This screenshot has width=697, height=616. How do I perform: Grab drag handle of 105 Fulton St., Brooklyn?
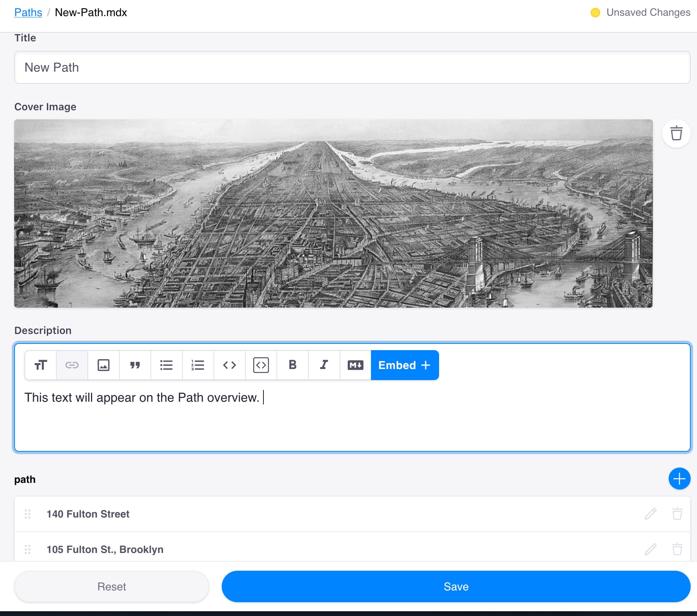coord(28,549)
